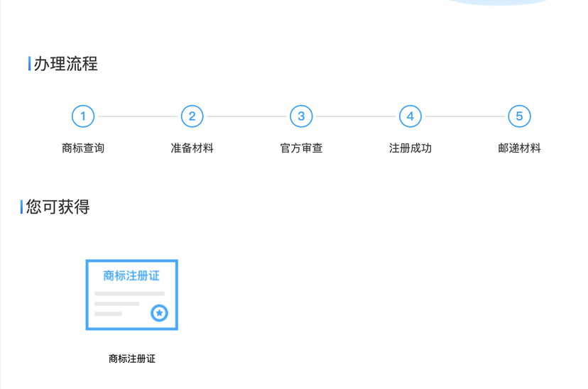Select the 准备材料 step label
588x389 pixels.
[x=192, y=148]
